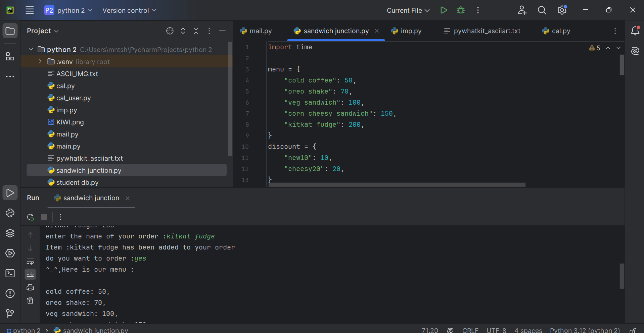The image size is (644, 333).
Task: Clear all console output trash icon
Action: (30, 300)
